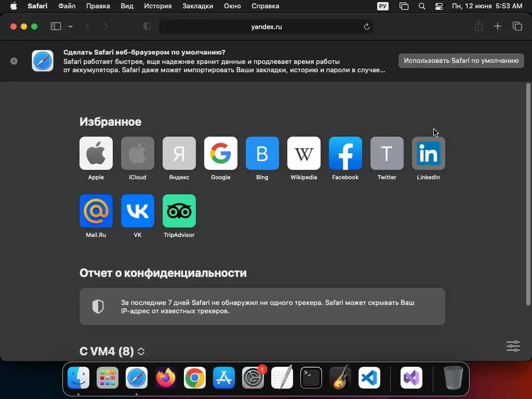Open the LinkedIn favorite tile
The width and height of the screenshot is (532, 399).
click(429, 153)
